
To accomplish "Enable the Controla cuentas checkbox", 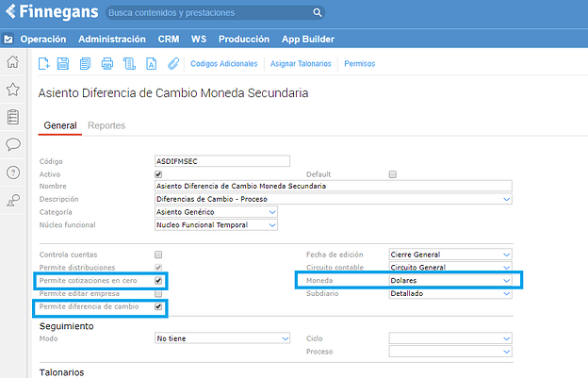I will point(158,255).
